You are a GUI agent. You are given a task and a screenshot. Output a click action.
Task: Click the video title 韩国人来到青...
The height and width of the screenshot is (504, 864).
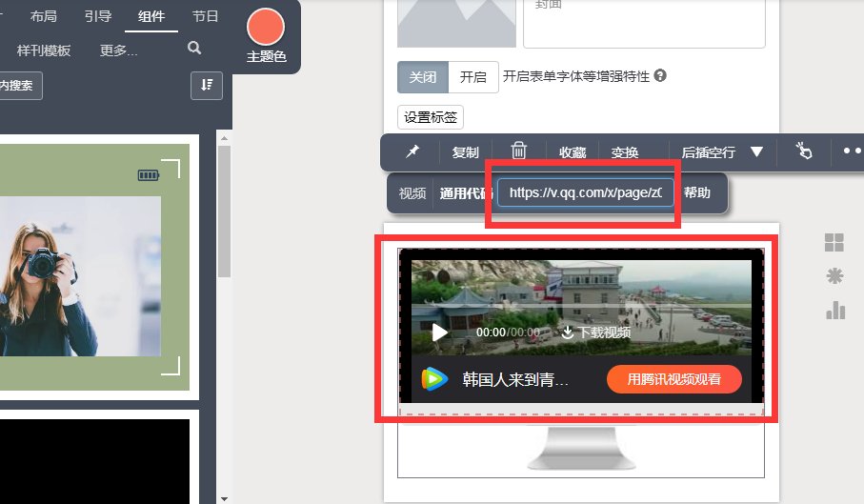(x=514, y=379)
